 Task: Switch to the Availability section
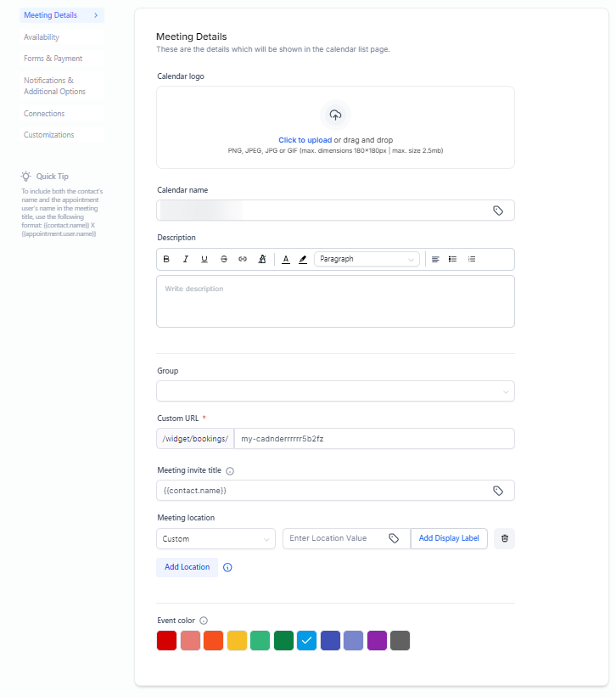tap(42, 37)
